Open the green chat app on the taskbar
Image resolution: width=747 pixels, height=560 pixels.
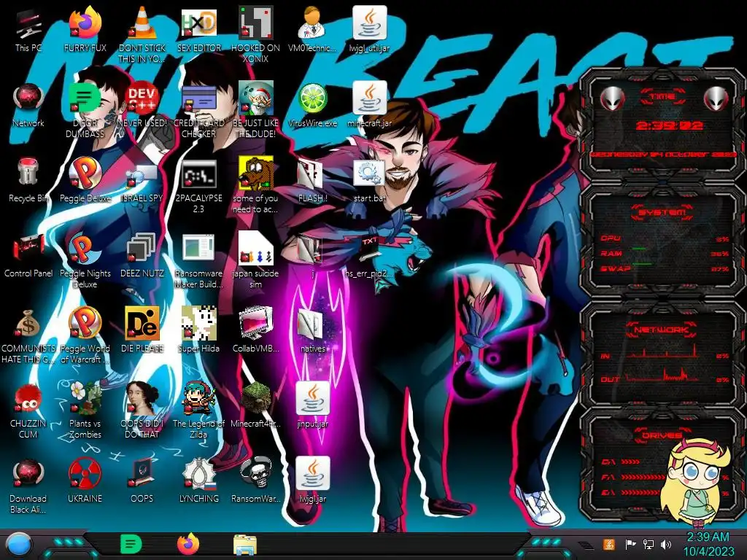coord(131,544)
